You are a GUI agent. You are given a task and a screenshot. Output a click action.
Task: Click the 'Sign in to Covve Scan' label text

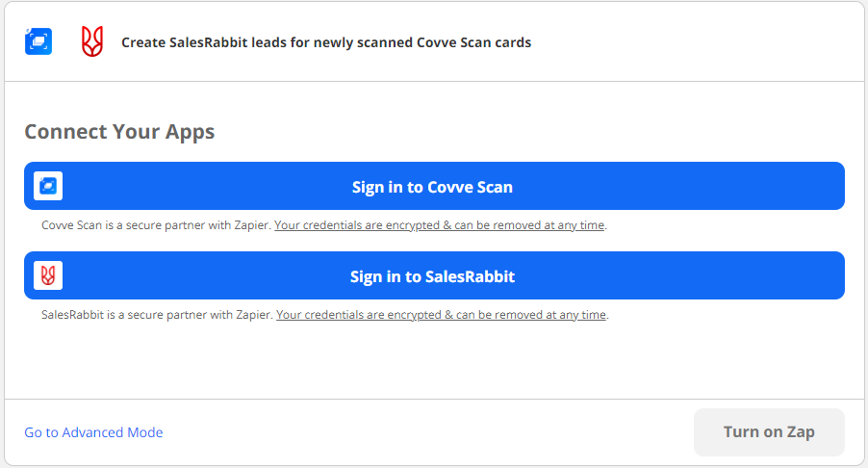coord(432,187)
